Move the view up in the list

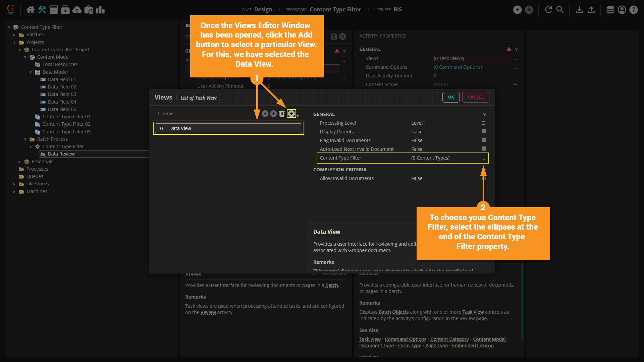[x=265, y=114]
